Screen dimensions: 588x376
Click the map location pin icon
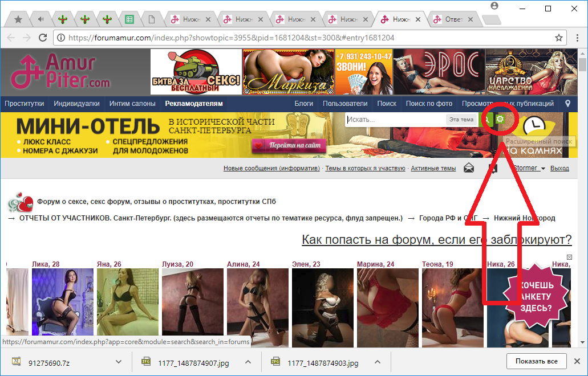[x=567, y=104]
